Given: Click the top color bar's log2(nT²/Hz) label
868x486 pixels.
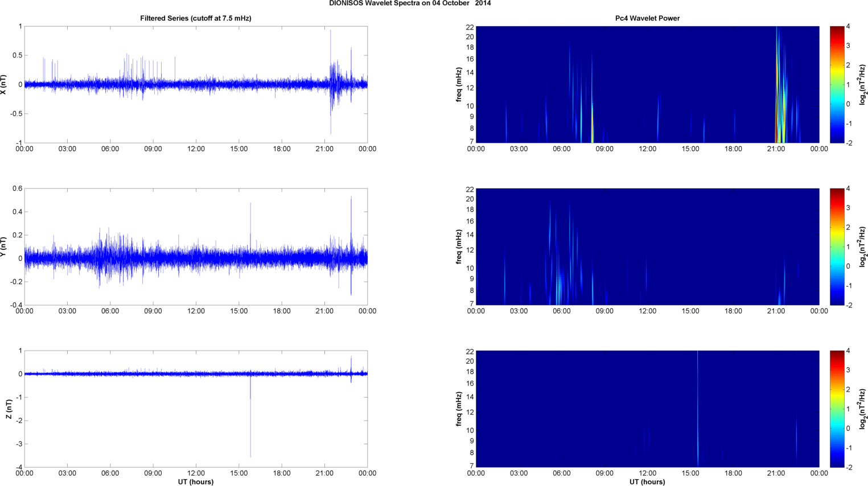Looking at the screenshot, I should click(863, 84).
